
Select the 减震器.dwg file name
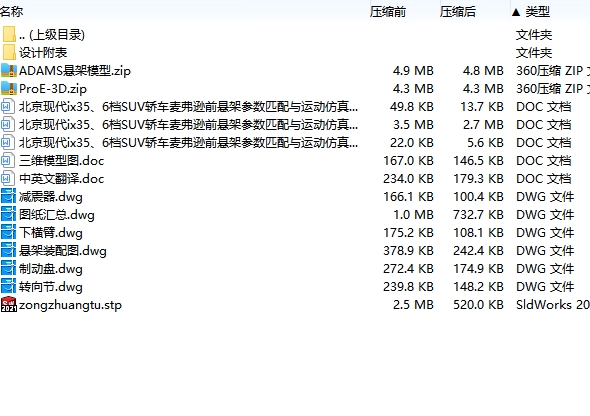click(x=51, y=197)
